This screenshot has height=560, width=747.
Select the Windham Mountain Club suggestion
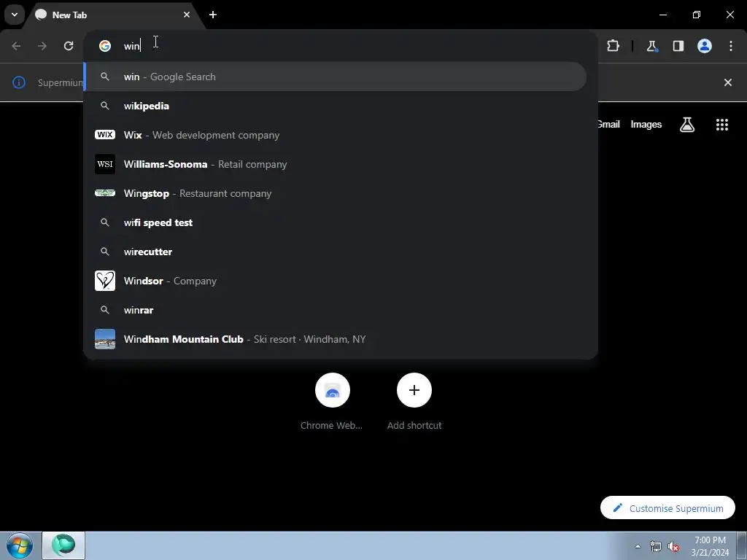[336, 339]
